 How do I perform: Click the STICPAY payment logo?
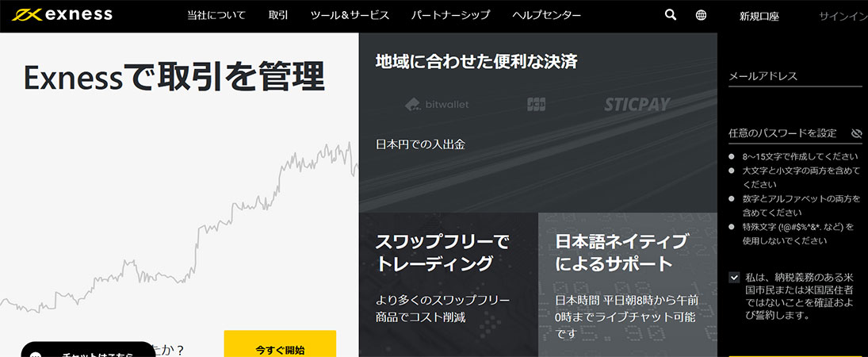(637, 104)
